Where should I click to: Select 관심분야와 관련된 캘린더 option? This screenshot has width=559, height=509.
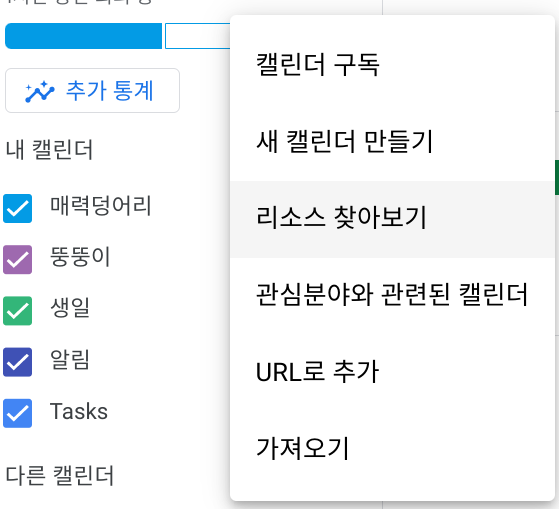tap(393, 295)
